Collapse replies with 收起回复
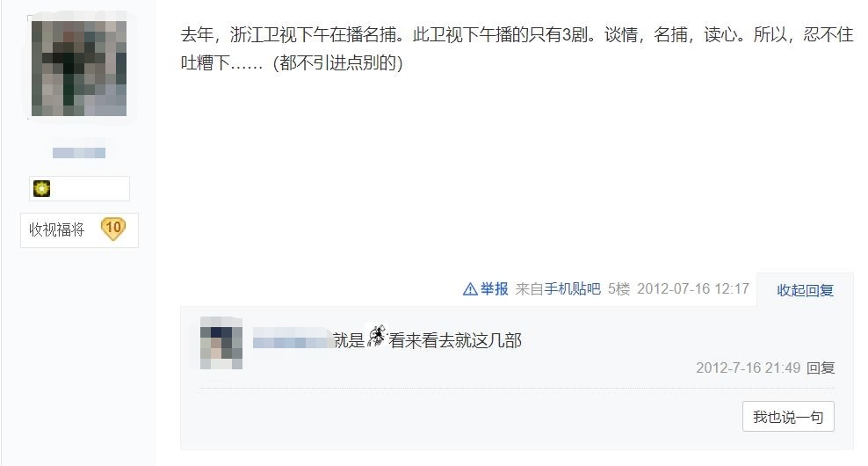868x466 pixels. click(805, 290)
